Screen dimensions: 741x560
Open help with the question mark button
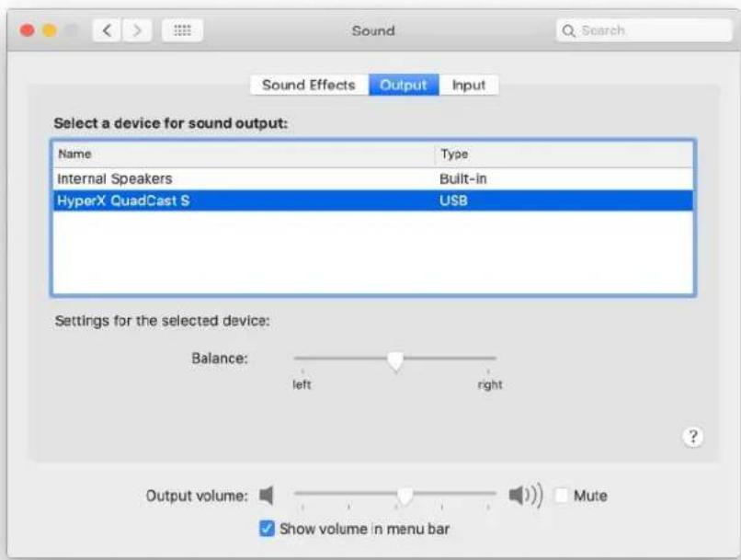coord(693,437)
